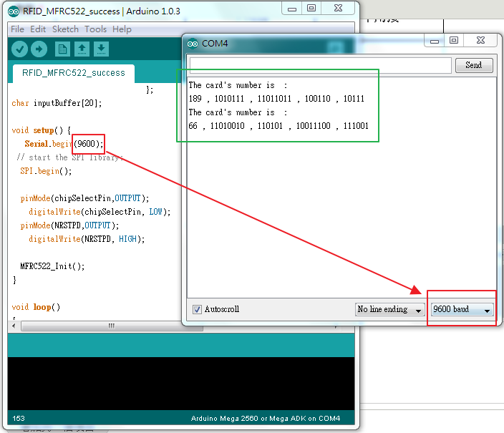Save sketch using the down-arrow icon
Viewport: 504px width, 433px height.
point(101,49)
